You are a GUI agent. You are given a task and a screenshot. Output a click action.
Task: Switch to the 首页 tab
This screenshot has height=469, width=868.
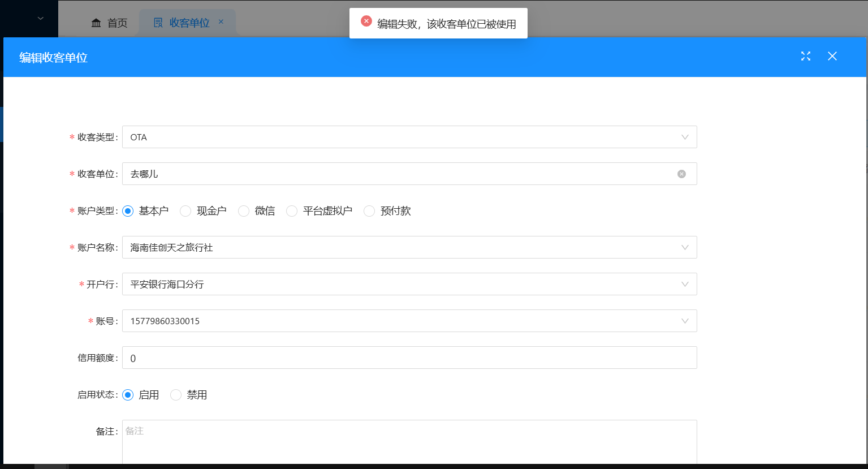point(117,23)
